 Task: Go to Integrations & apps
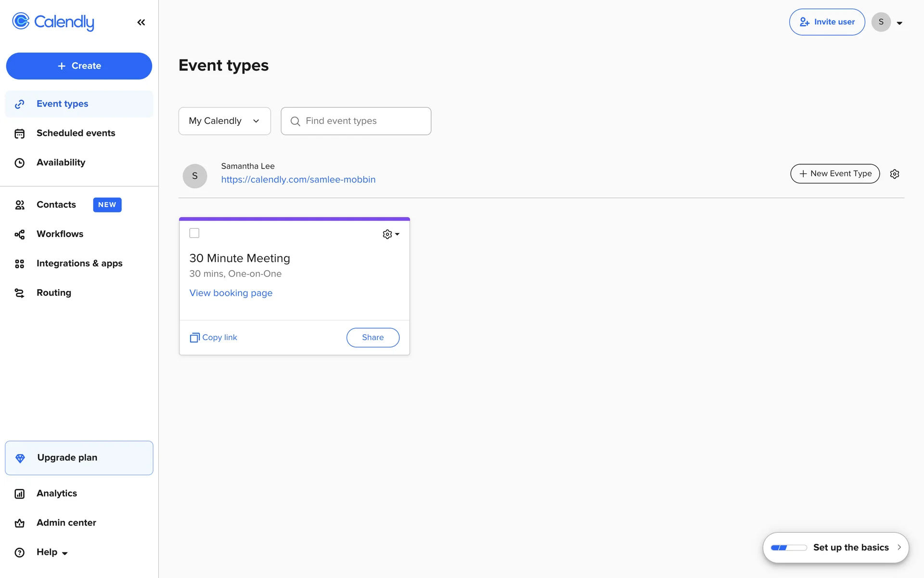[79, 263]
